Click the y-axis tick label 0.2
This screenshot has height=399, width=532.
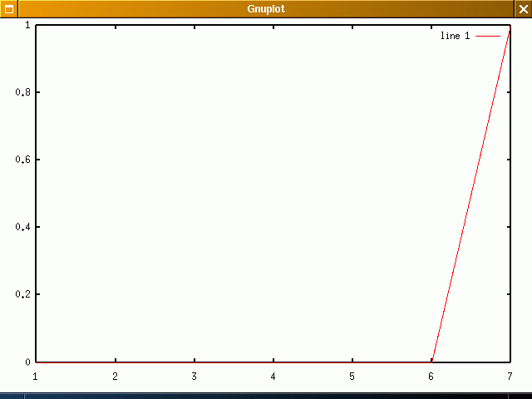(x=23, y=294)
